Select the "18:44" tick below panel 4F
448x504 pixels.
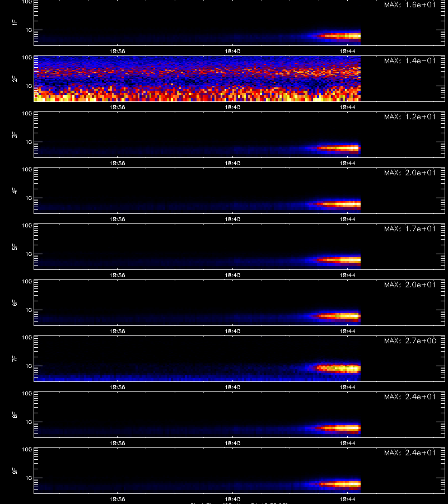[347, 219]
